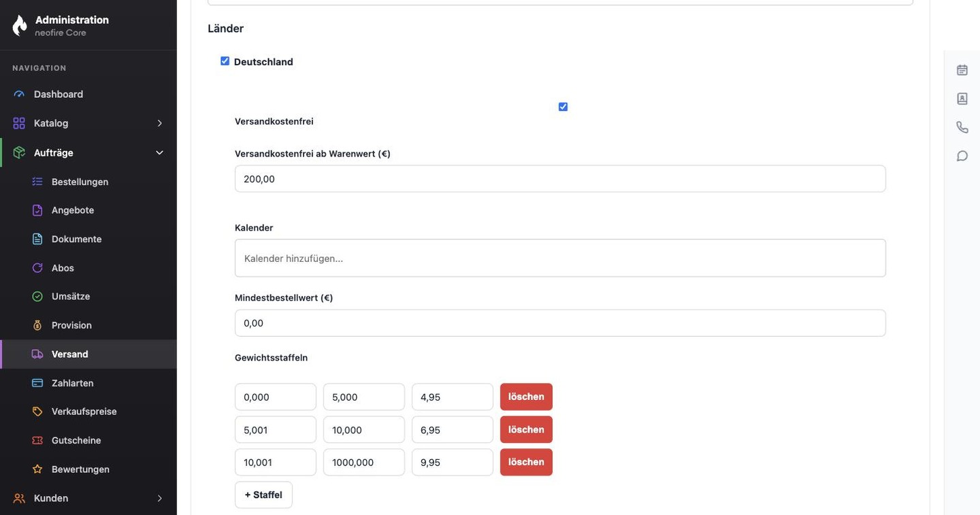Select Gutscheine in the sidebar
Viewport: 980px width, 515px height.
coord(88,441)
